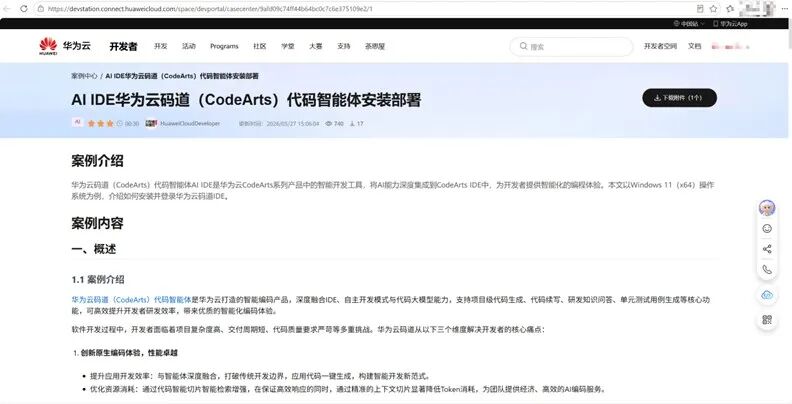
Task: Open the 茶思屋 menu
Action: (x=375, y=46)
